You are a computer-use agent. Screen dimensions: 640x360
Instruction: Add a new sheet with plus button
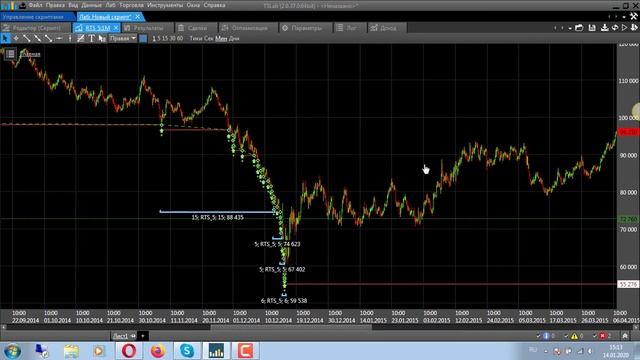tap(142, 336)
